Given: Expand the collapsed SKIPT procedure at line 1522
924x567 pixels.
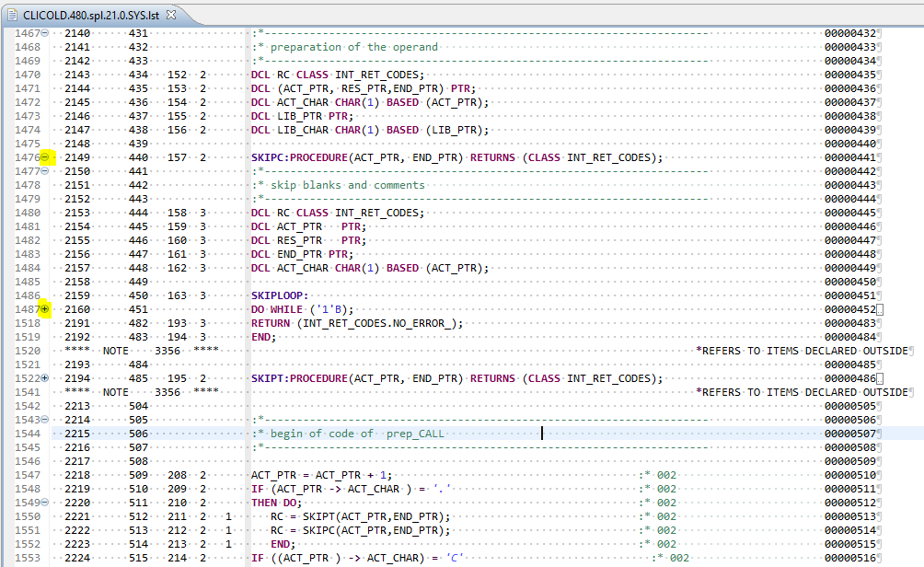Looking at the screenshot, I should [45, 378].
